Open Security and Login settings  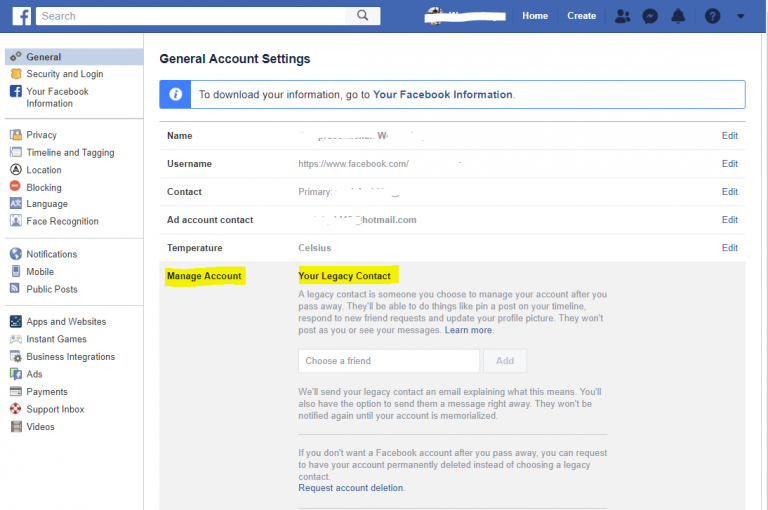tap(65, 74)
